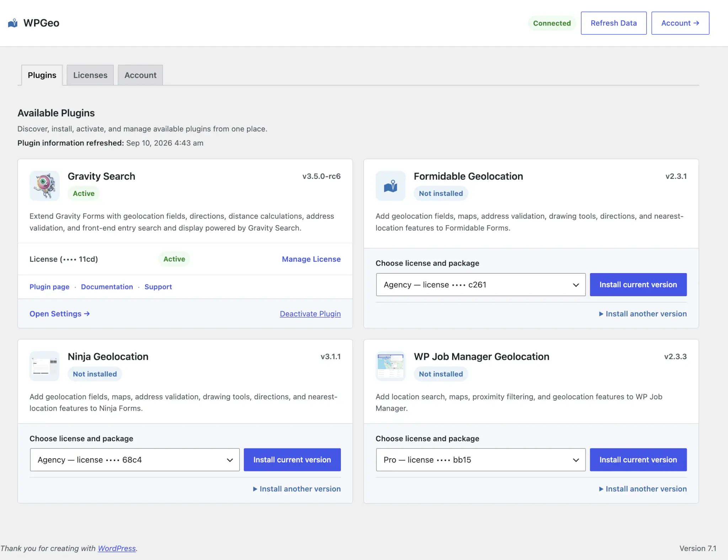This screenshot has height=560, width=728.
Task: Click the Connected status badge
Action: 552,23
